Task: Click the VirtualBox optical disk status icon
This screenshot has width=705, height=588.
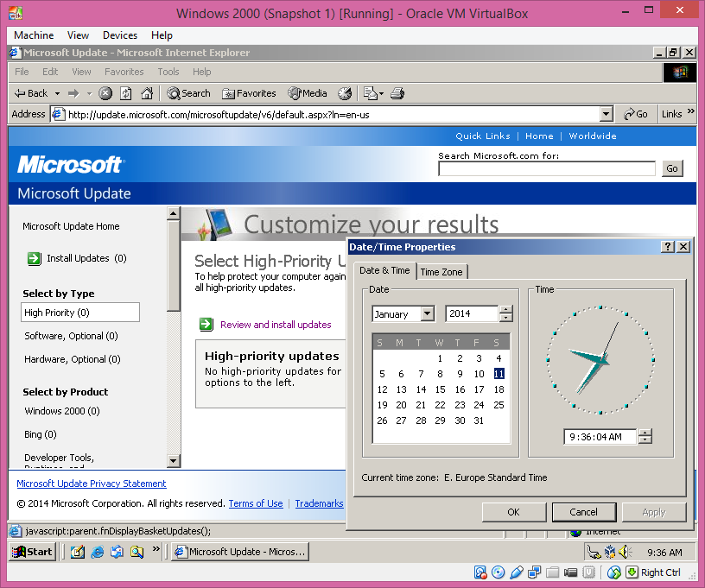Action: tap(499, 572)
